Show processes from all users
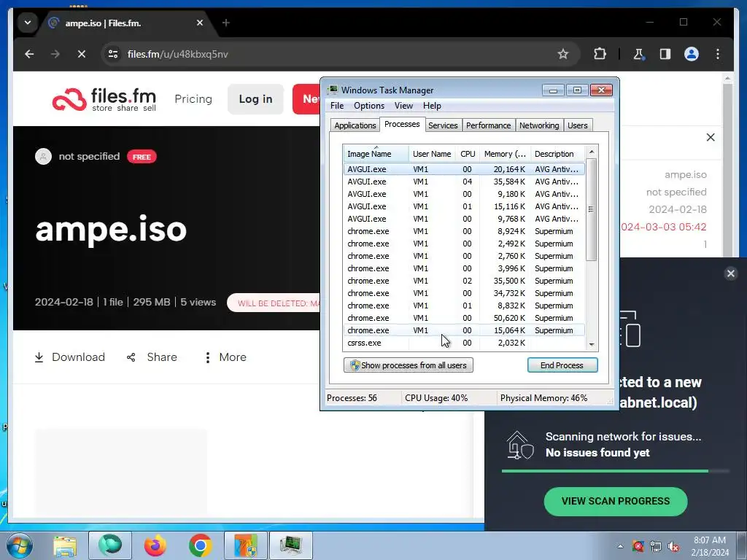 click(409, 365)
